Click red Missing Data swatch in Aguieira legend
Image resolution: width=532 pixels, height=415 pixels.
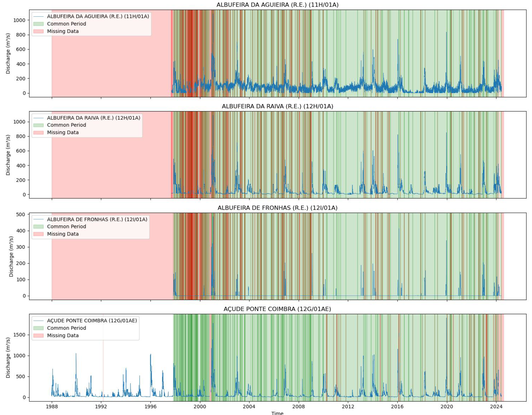pyautogui.click(x=38, y=31)
